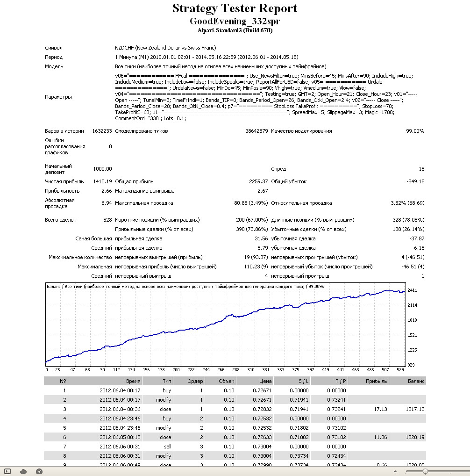Click the Alpari-Standard3 (Build 670) text
This screenshot has height=476, width=470.
(x=235, y=30)
